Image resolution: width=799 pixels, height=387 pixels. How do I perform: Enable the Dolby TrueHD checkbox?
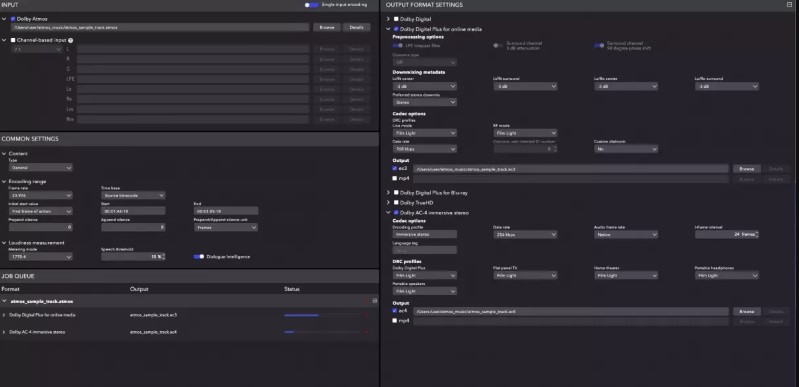(x=396, y=203)
